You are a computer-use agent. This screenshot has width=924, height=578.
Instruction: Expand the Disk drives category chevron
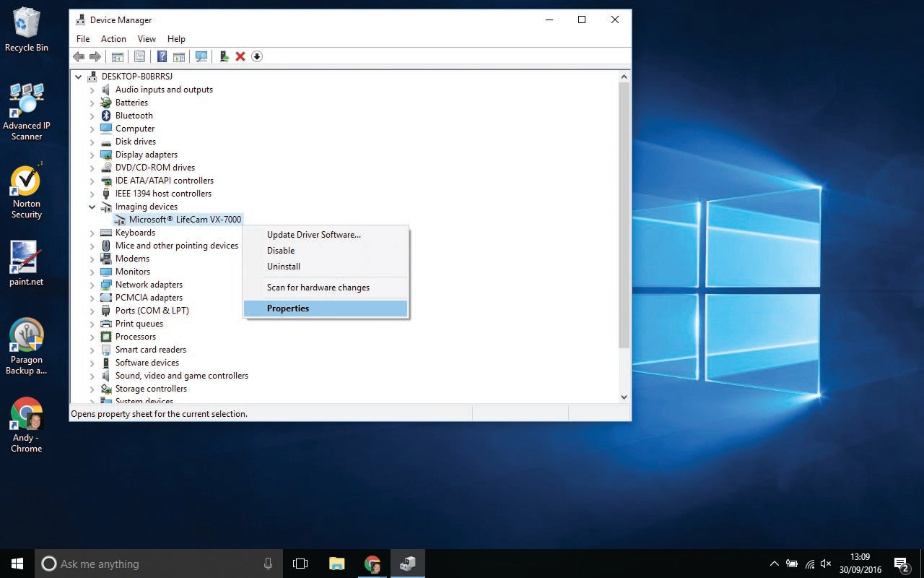(x=92, y=142)
